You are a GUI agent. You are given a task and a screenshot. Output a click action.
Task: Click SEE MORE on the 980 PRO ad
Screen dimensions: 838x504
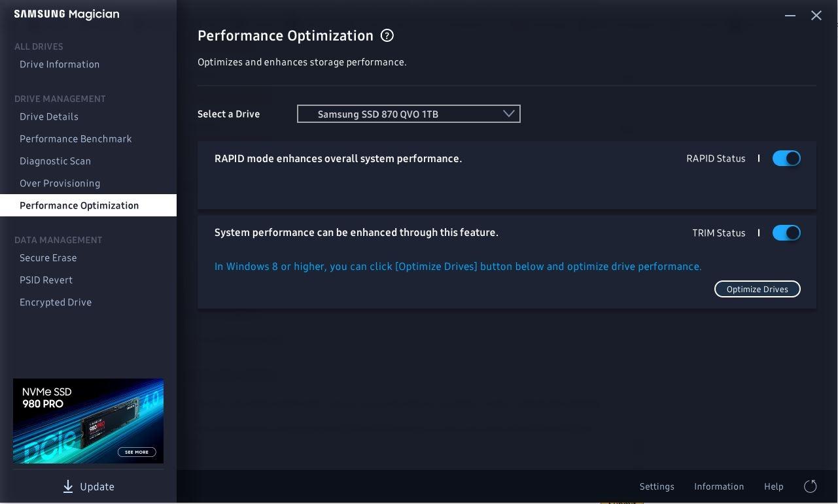(137, 452)
